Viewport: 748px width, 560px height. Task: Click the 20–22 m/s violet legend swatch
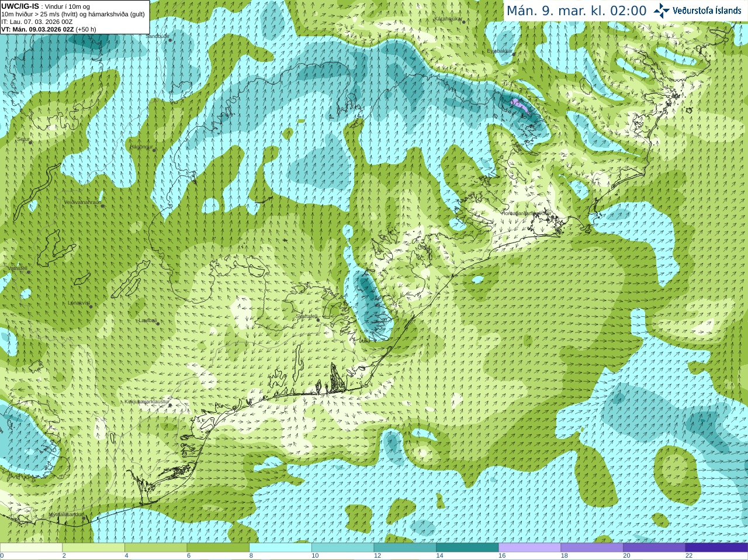click(x=654, y=548)
